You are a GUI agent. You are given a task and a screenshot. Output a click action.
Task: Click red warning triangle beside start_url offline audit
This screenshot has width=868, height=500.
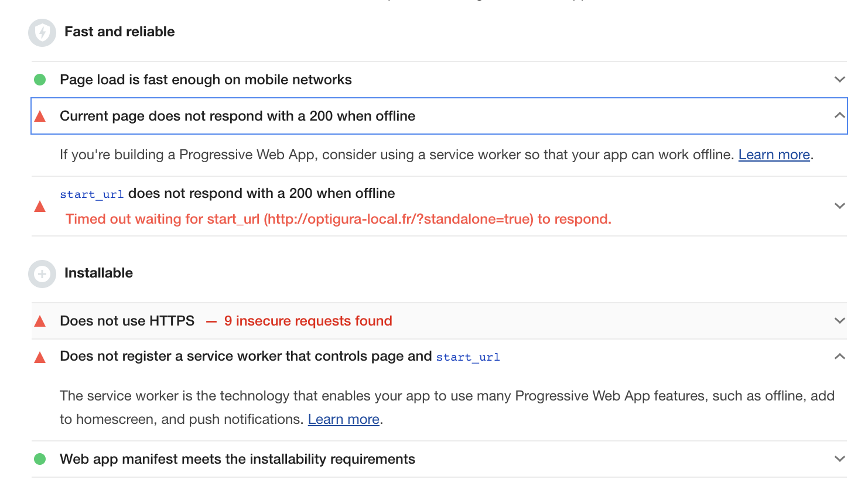tap(40, 206)
